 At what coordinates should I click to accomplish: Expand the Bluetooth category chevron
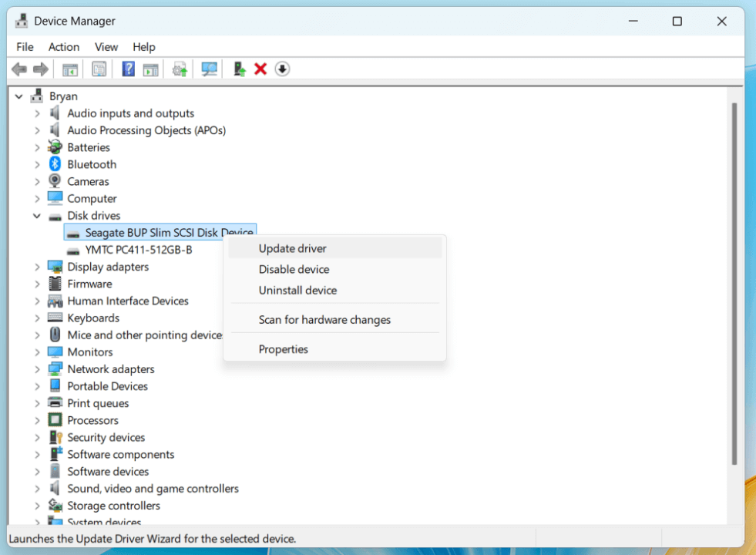click(x=36, y=163)
